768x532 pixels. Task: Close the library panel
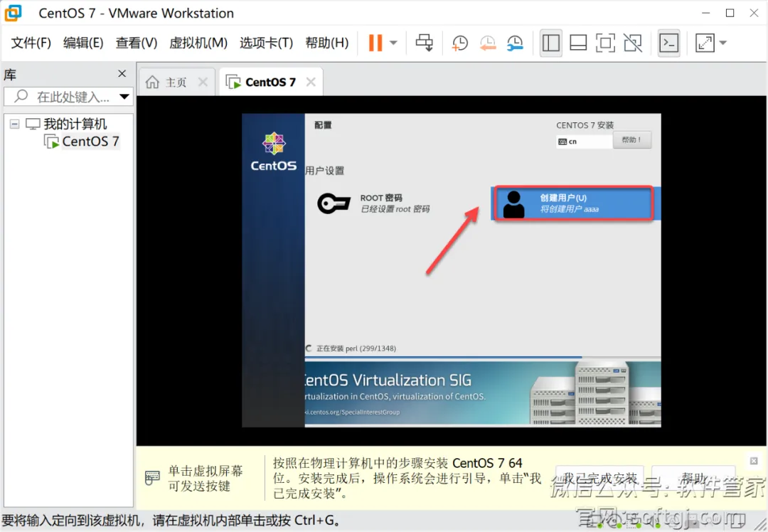tap(122, 73)
